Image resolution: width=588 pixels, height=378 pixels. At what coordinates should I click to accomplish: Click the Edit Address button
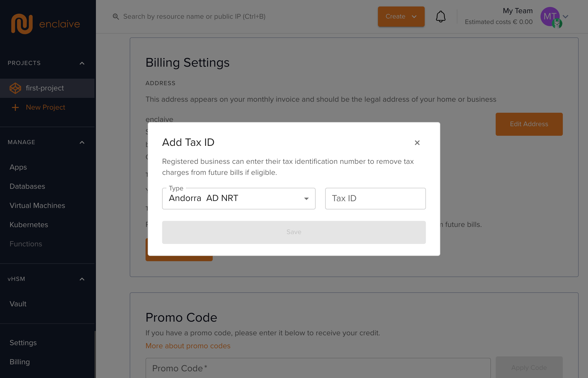click(529, 124)
